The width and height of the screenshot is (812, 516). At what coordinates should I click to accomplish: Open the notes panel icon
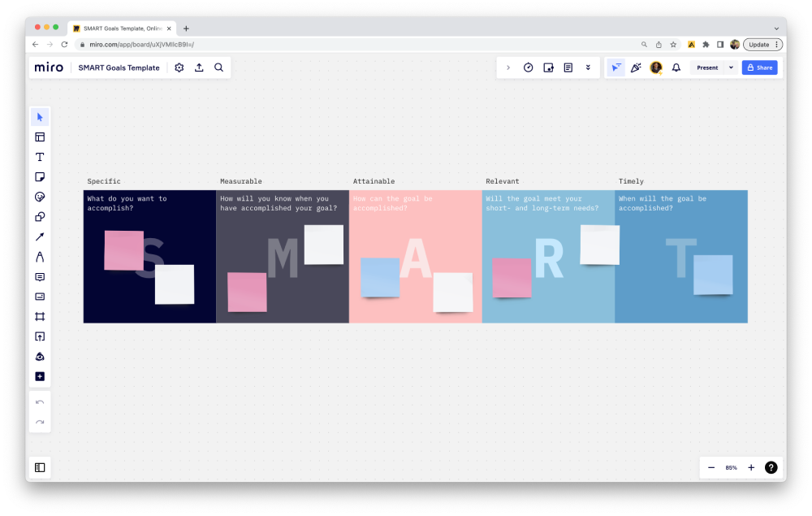[x=568, y=68]
